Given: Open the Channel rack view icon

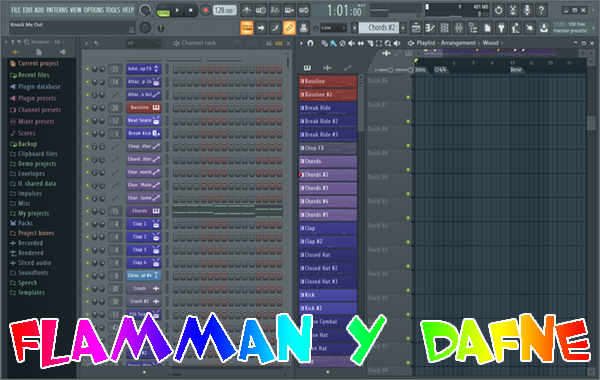Looking at the screenshot, I should coord(444,28).
